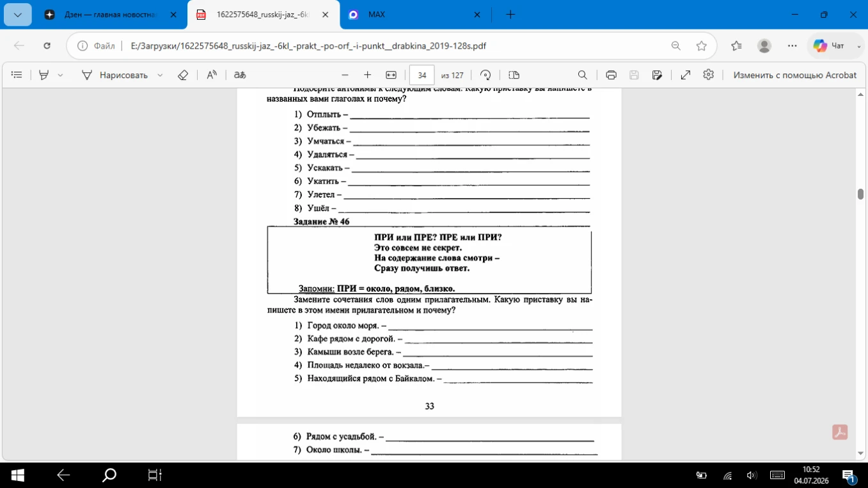Open a new browser tab
Screen dimensions: 868x488
click(x=510, y=15)
